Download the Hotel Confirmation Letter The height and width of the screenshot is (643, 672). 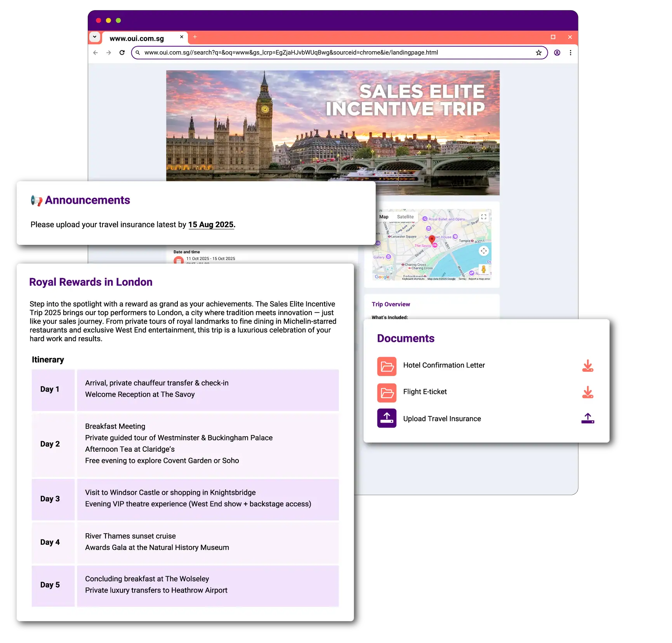click(588, 366)
